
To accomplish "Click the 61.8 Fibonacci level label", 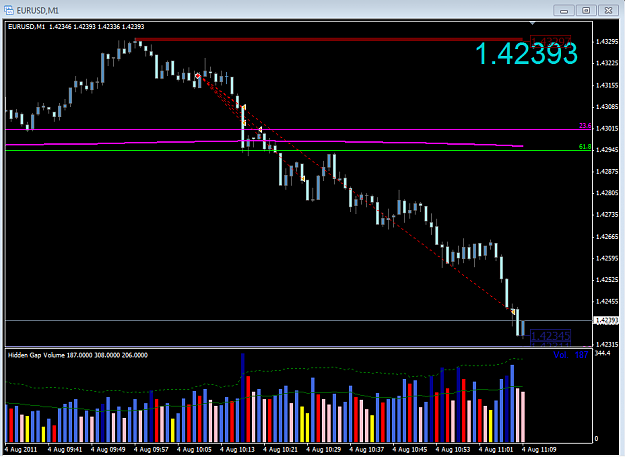I will click(x=585, y=147).
